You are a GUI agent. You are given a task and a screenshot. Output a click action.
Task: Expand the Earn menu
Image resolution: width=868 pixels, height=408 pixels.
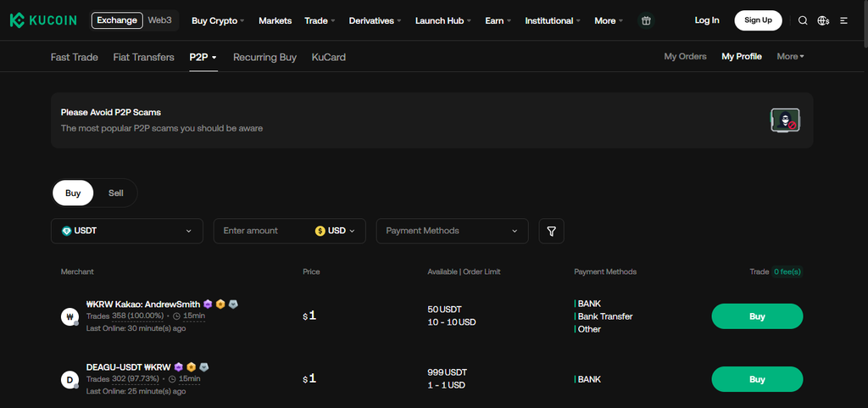pyautogui.click(x=498, y=20)
